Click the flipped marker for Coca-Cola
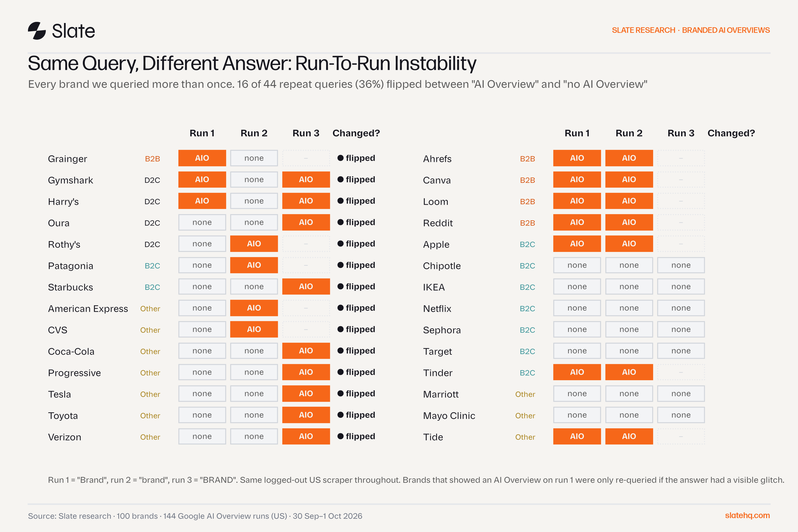The height and width of the screenshot is (532, 798). (x=356, y=351)
